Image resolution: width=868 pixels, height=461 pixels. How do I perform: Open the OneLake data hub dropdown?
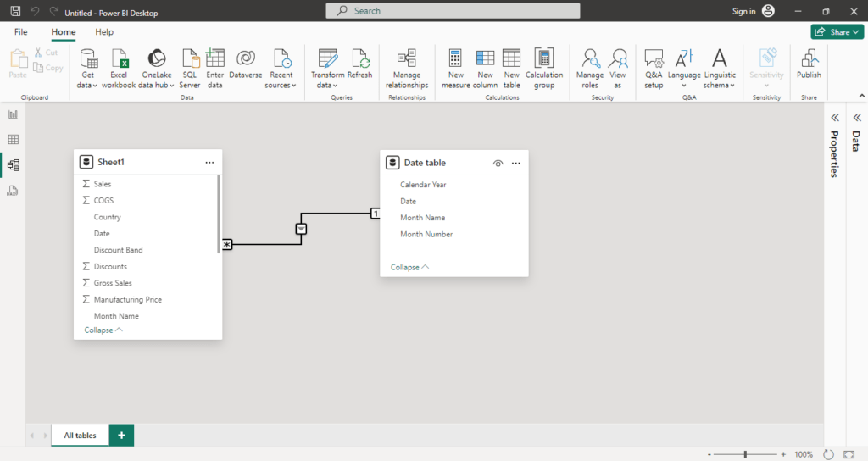156,69
